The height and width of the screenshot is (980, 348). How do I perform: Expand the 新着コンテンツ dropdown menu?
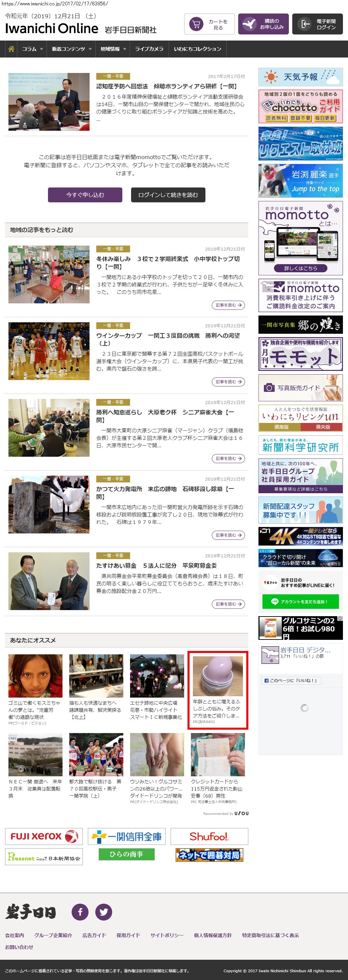coord(72,49)
